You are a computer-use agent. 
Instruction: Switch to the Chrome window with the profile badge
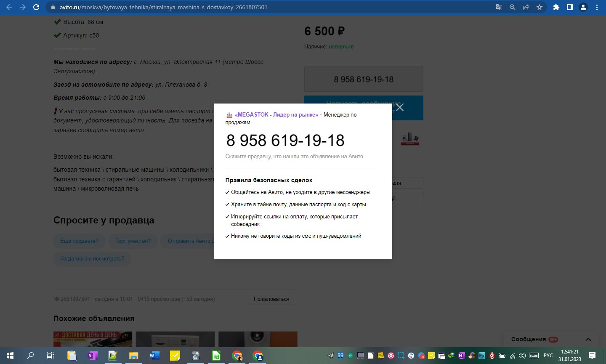point(258,356)
